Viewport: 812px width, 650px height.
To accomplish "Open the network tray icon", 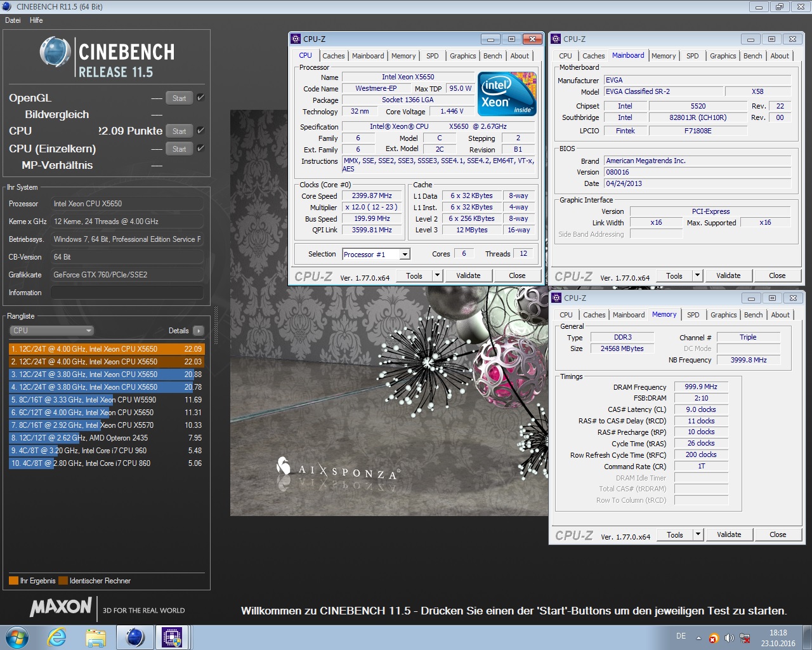I will [x=745, y=638].
